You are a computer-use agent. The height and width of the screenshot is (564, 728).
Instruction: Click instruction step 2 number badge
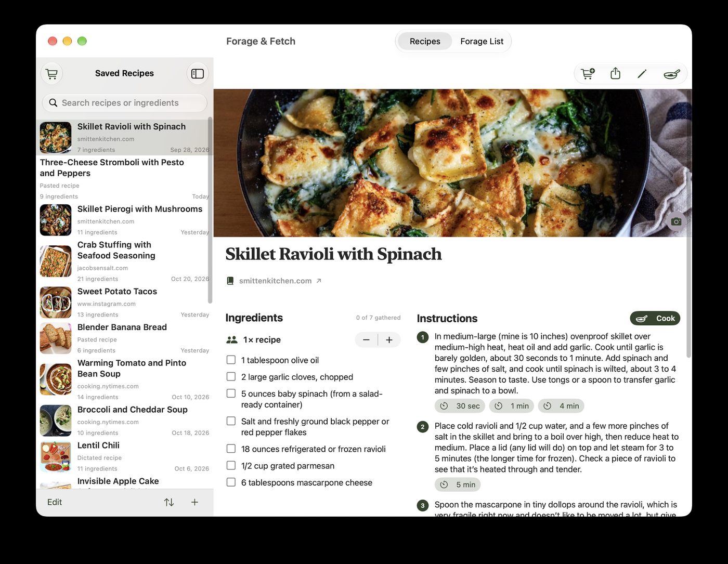click(x=423, y=427)
